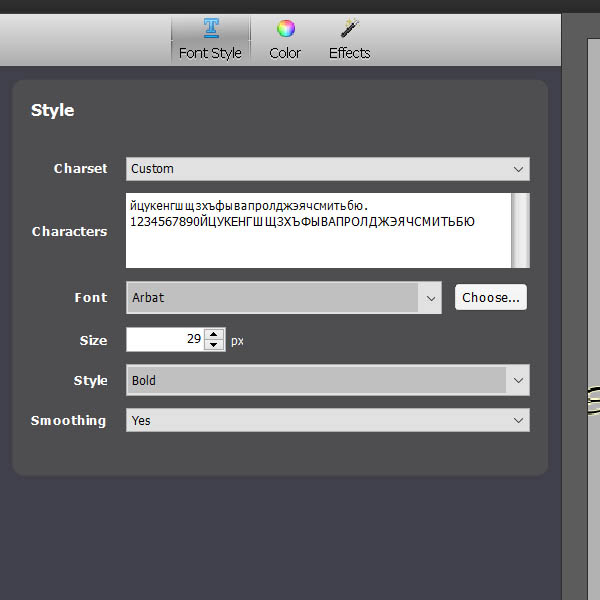Go to the Effects tab label

[x=349, y=53]
